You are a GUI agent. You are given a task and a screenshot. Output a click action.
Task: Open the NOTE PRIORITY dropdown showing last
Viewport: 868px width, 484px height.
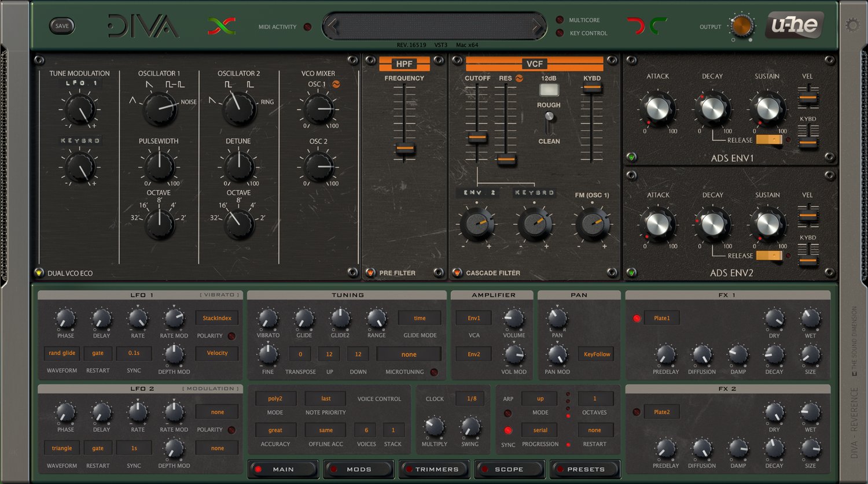click(x=326, y=398)
